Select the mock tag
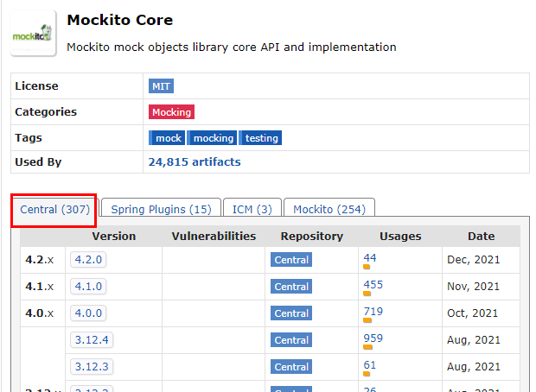536x392 pixels. (167, 138)
